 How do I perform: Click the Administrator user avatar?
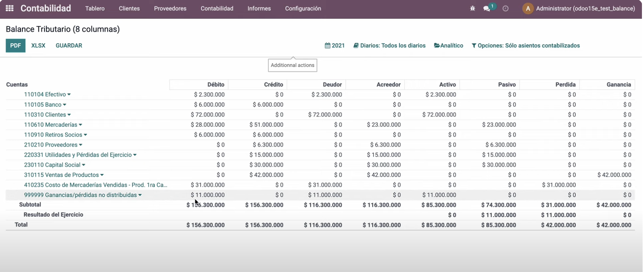528,8
